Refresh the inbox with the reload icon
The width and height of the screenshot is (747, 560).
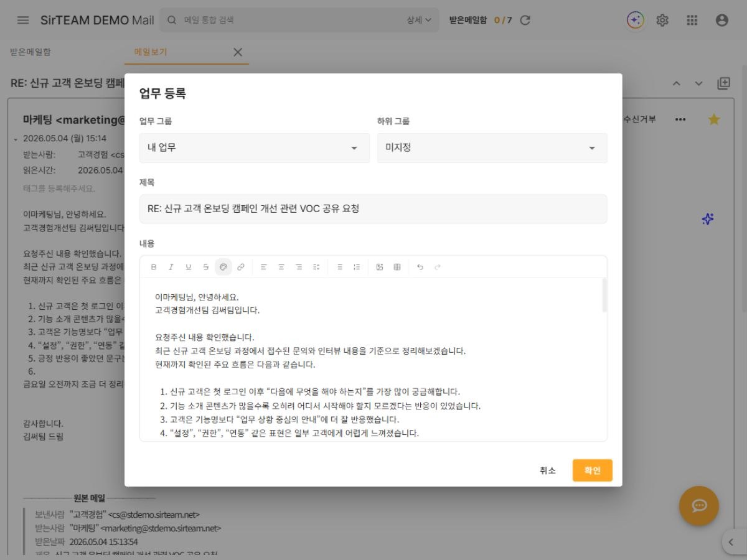[x=525, y=20]
